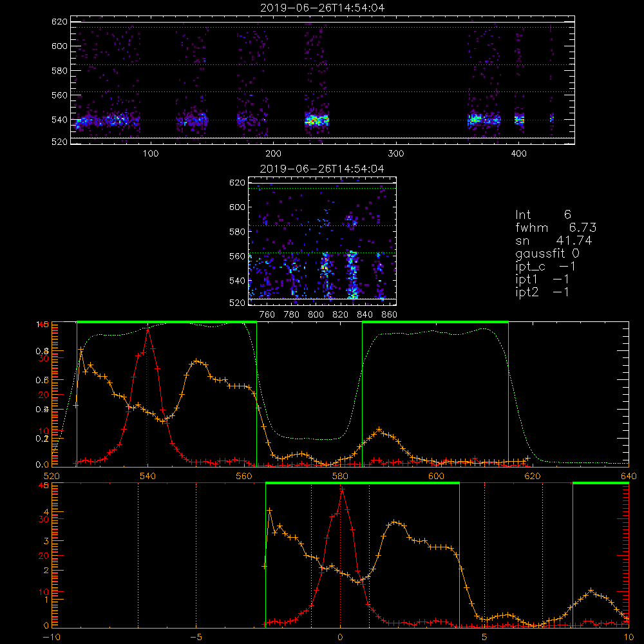
Task: Select the 'gaussfit 0' readout line
Action: pos(547,253)
